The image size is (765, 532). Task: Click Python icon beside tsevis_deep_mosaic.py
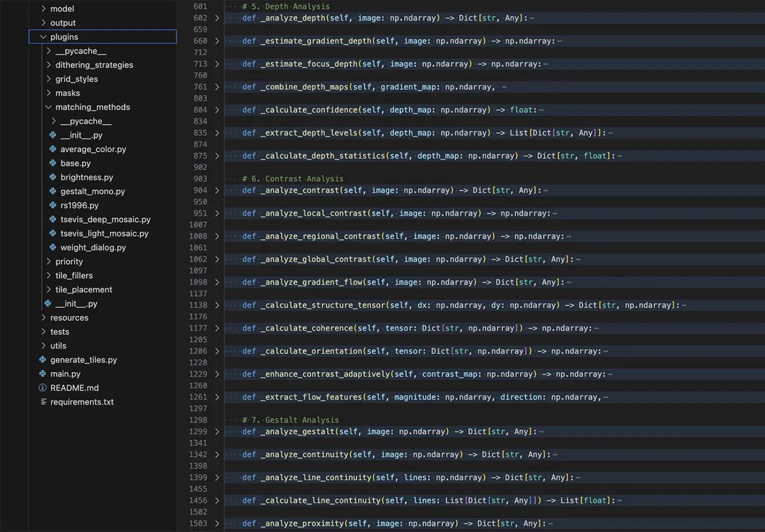coord(53,219)
